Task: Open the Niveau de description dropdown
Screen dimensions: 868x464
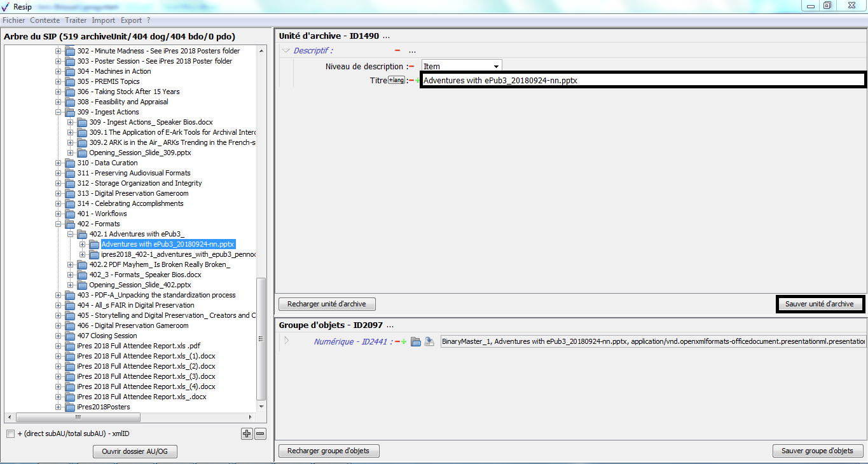Action: point(496,66)
